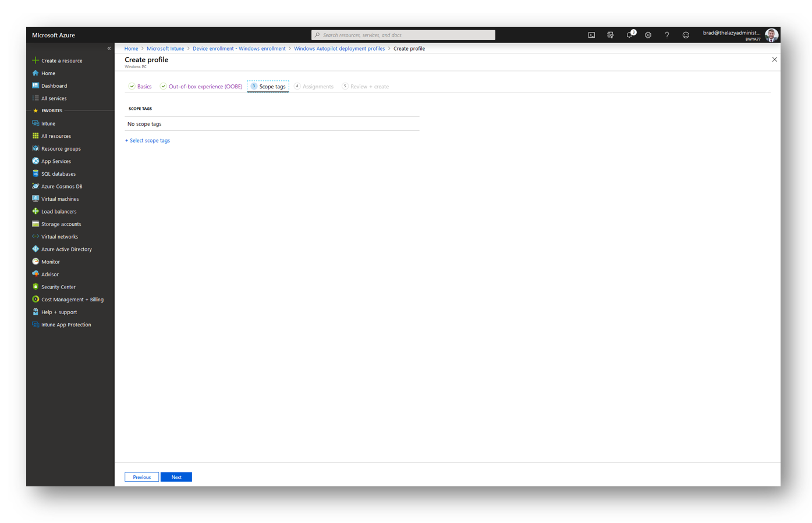The width and height of the screenshot is (812, 523).
Task: Open Device enrollment - Windows enrollment breadcrumb
Action: pyautogui.click(x=239, y=49)
